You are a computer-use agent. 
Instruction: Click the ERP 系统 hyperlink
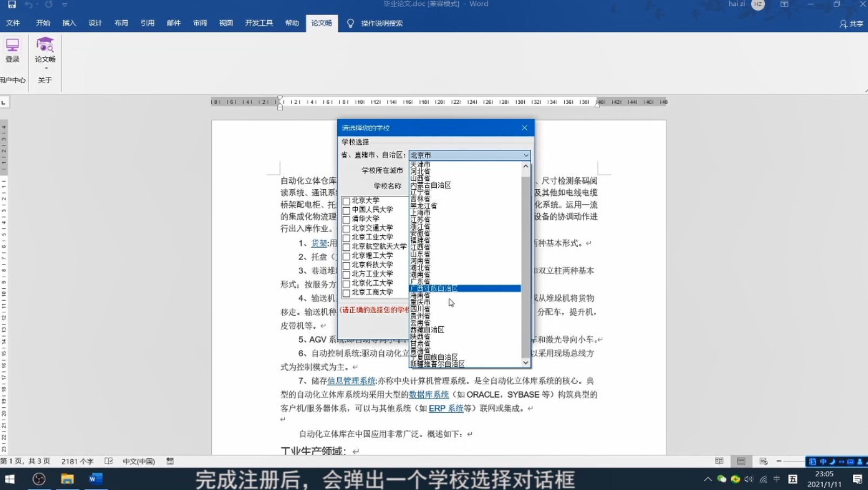[x=445, y=408]
